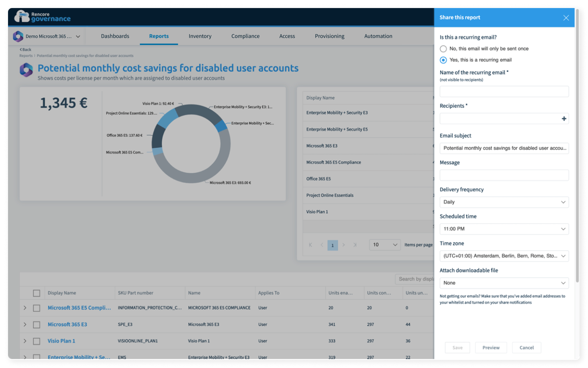Viewport: 588px width, 368px height.
Task: Open the Delivery frequency dropdown
Action: (x=504, y=202)
